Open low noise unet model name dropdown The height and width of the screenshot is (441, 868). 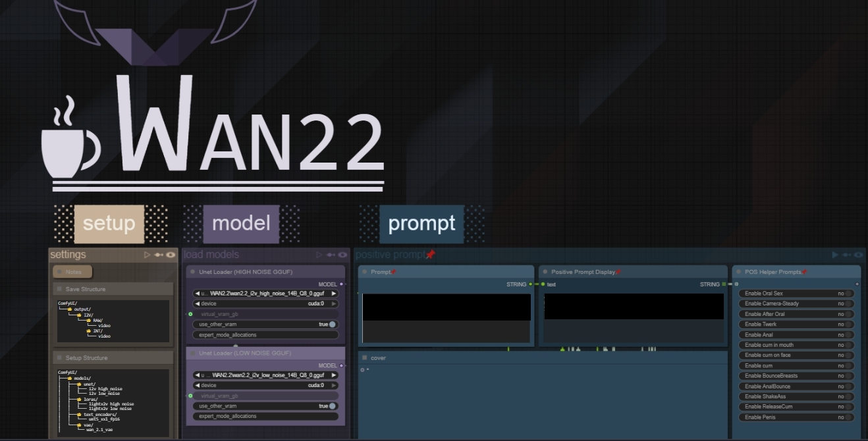pos(265,375)
